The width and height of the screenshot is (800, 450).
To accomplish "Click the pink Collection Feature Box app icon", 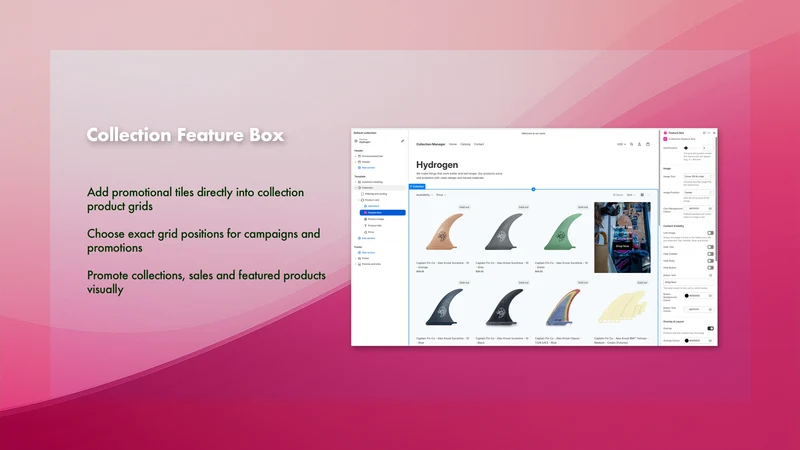I will 665,139.
